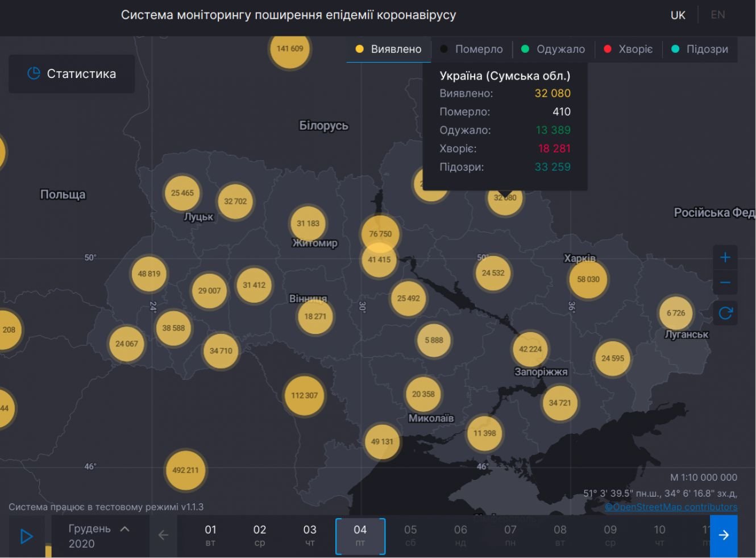Switch language to EN
This screenshot has width=756, height=558.
tap(718, 15)
